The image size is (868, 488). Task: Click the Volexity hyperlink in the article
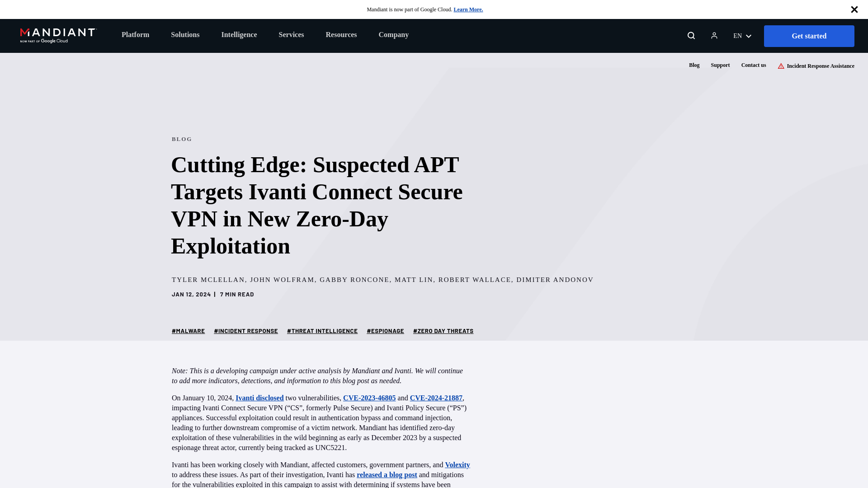pyautogui.click(x=457, y=465)
